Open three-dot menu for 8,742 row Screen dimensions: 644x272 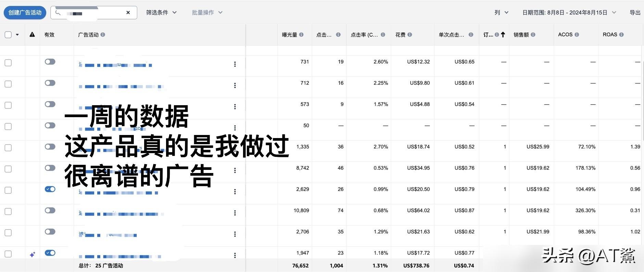(235, 170)
